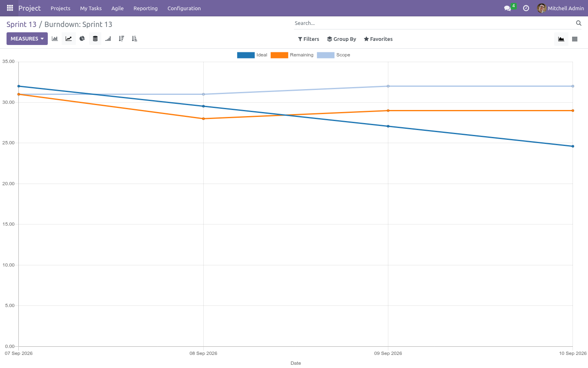Toggle the Scope series color swatch
Screen dimensions: 588x368
pyautogui.click(x=325, y=55)
